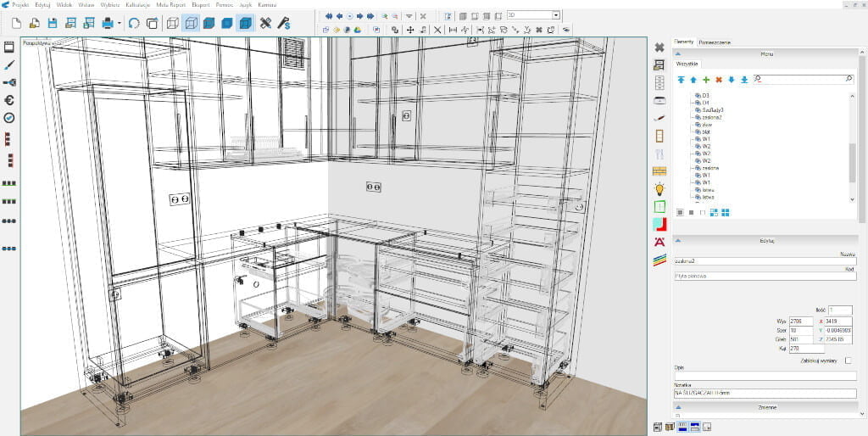Click the light bulb icon in side strip
This screenshot has width=868, height=436.
click(659, 189)
